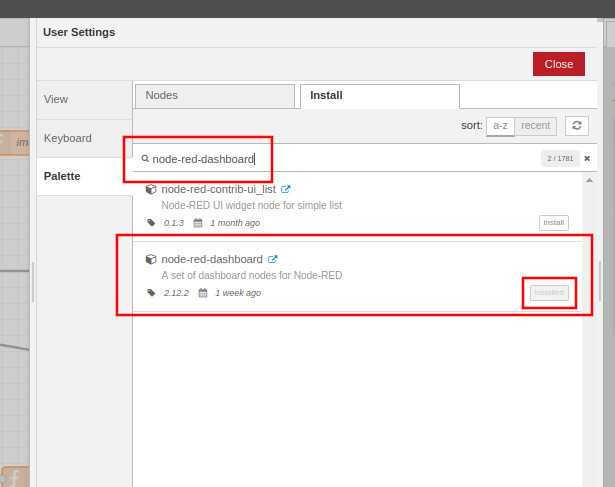Open node-red-dashboard external link icon
This screenshot has width=615, height=487.
coord(273,259)
